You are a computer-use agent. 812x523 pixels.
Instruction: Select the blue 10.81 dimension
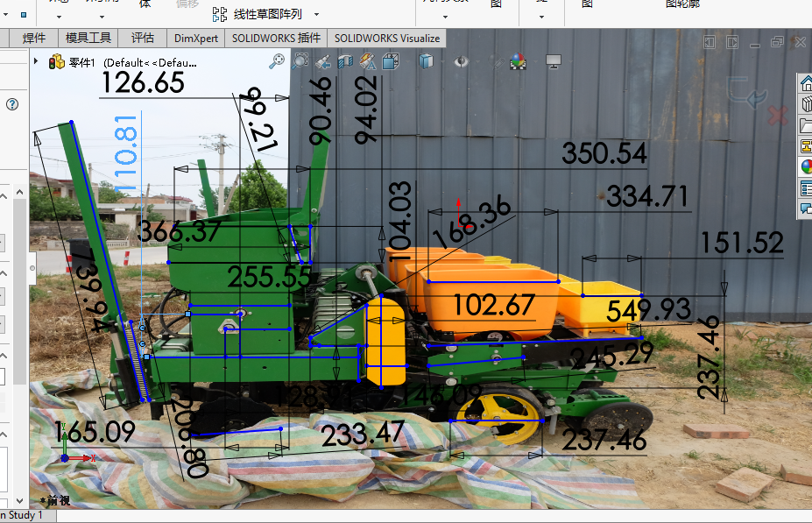point(126,152)
